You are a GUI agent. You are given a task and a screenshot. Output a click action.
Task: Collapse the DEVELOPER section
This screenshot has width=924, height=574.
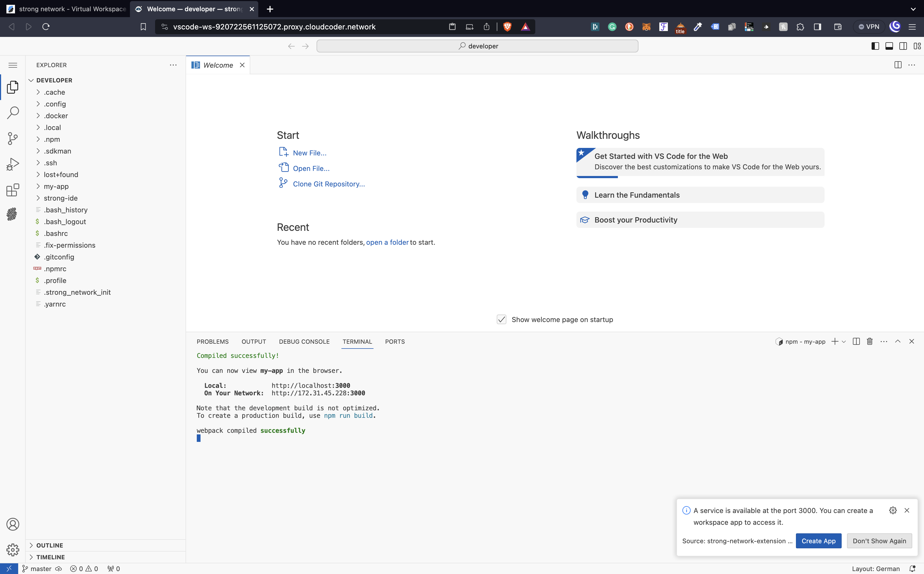click(x=31, y=80)
